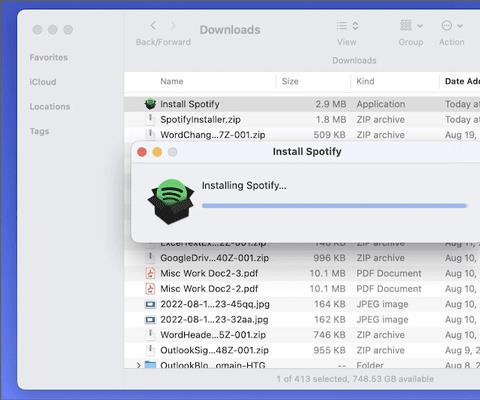
Task: Click SpotifyInstaller.zip file name
Action: [x=200, y=119]
